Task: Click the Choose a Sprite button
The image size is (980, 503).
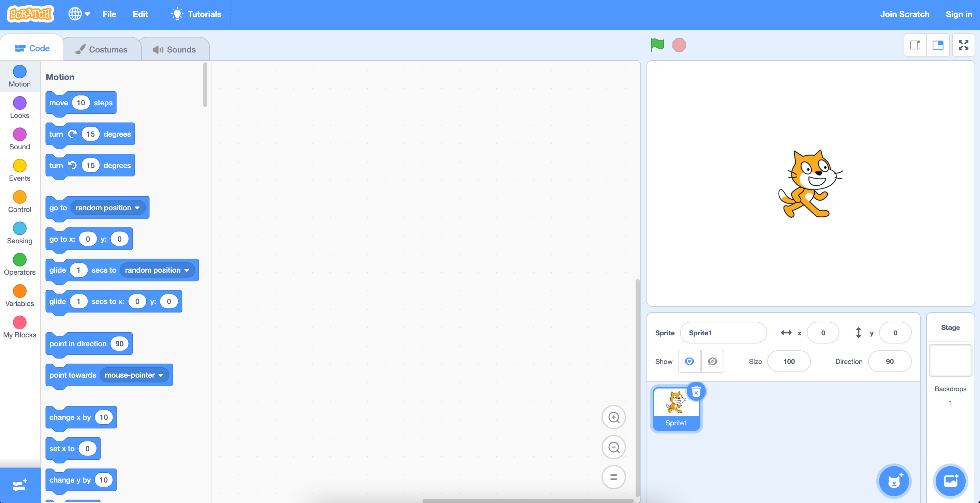Action: (x=894, y=481)
